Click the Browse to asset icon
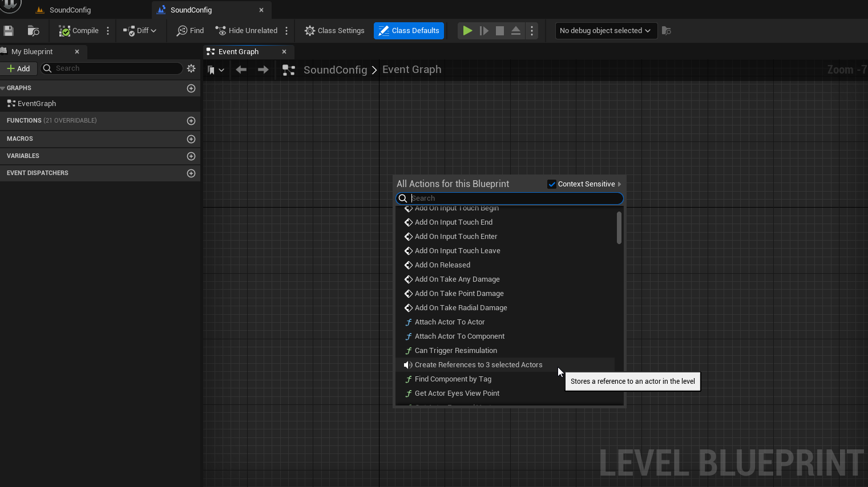868x487 pixels. 34,31
